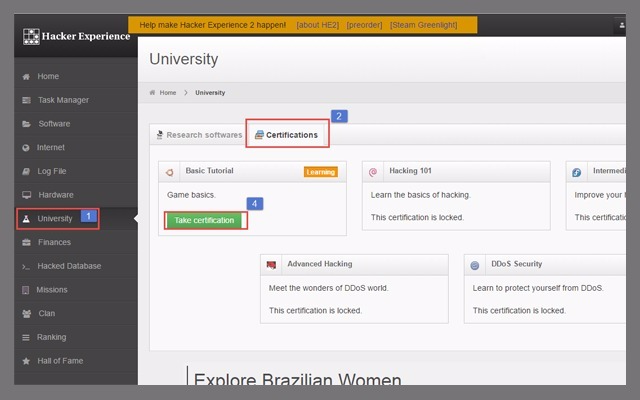
Task: Click the Hardware monitor icon
Action: pos(27,195)
